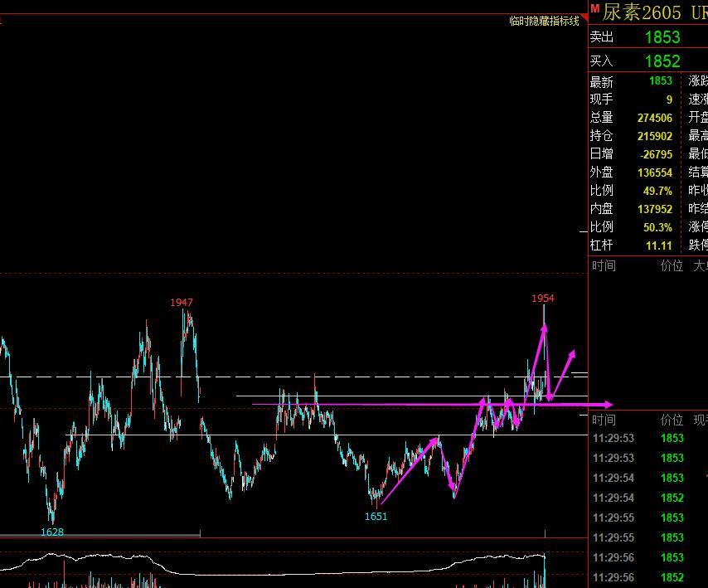Click the 11:29:56 tick row priced 1852
The width and height of the screenshot is (708, 588).
tap(648, 577)
